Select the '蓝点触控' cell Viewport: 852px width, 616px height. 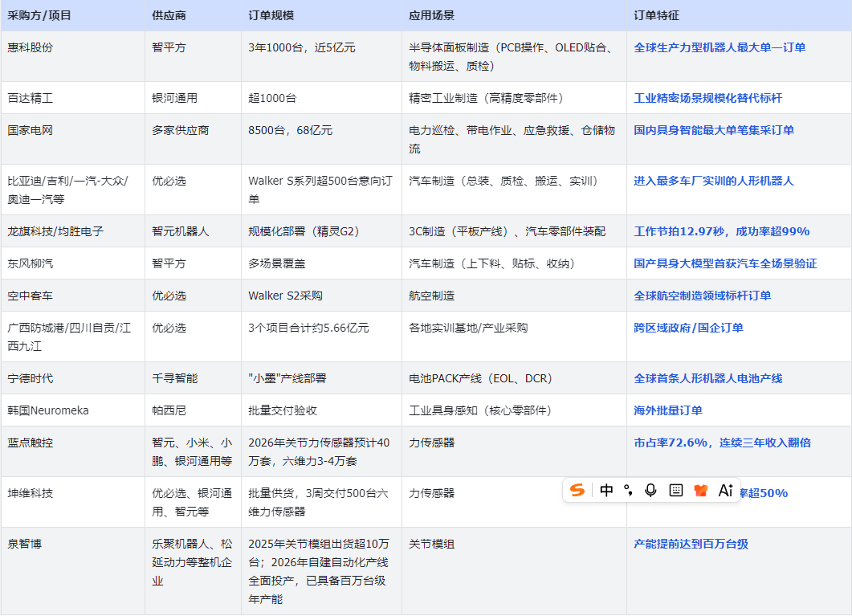click(x=73, y=451)
